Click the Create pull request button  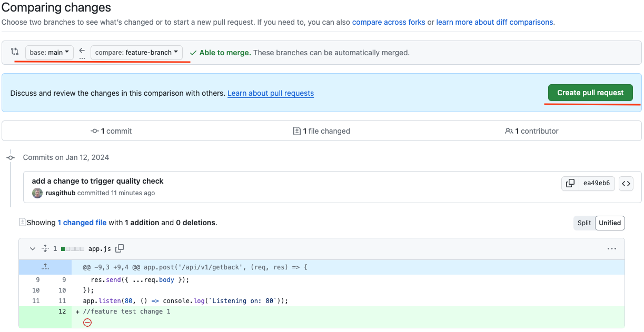[590, 93]
